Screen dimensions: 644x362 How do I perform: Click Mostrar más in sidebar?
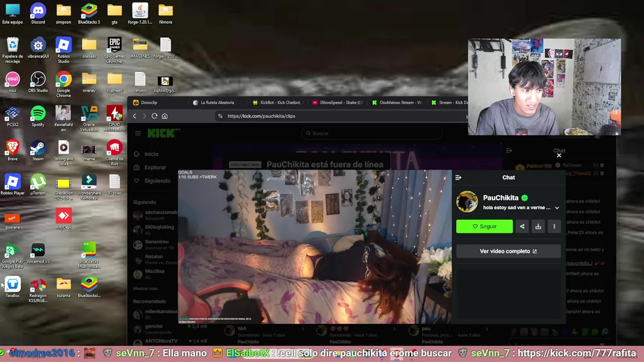[x=145, y=289]
